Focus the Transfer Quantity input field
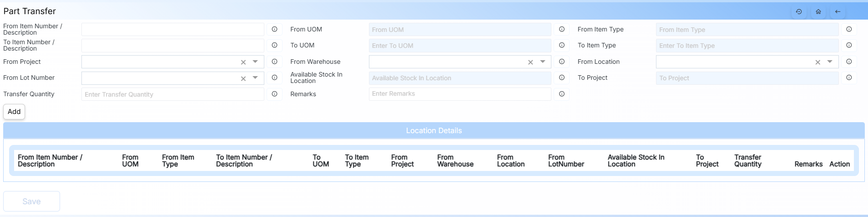The height and width of the screenshot is (217, 868). 172,94
